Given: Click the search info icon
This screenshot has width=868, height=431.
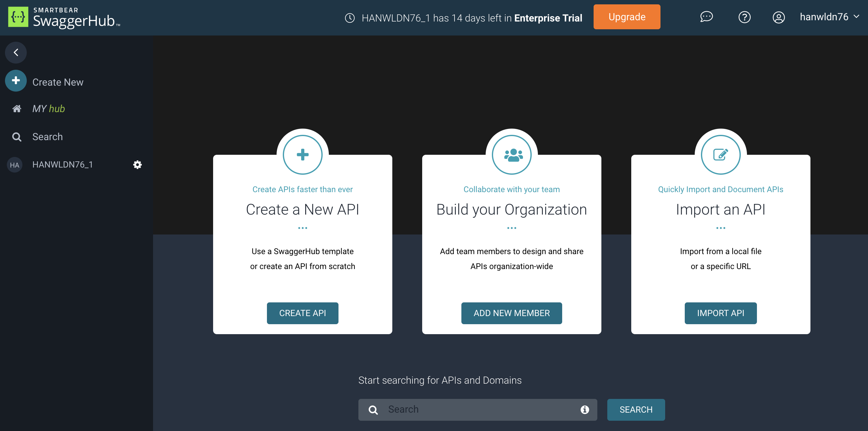Looking at the screenshot, I should 585,410.
